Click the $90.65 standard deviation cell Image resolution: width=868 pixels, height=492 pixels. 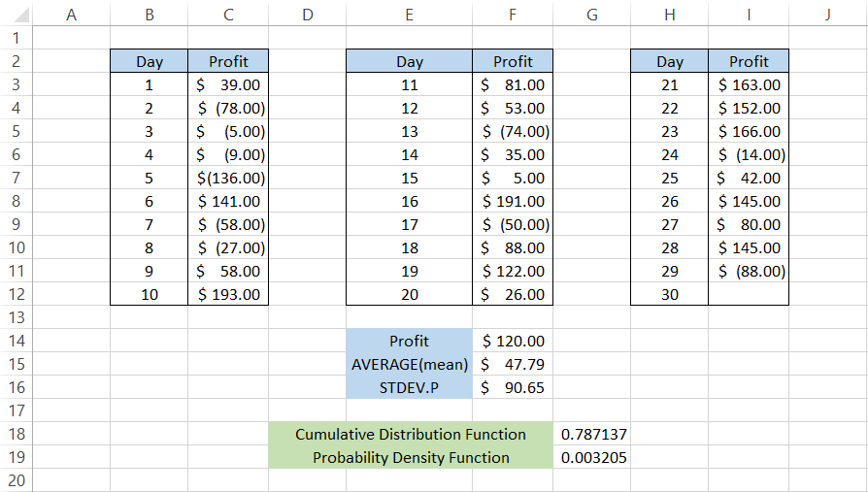tap(513, 387)
